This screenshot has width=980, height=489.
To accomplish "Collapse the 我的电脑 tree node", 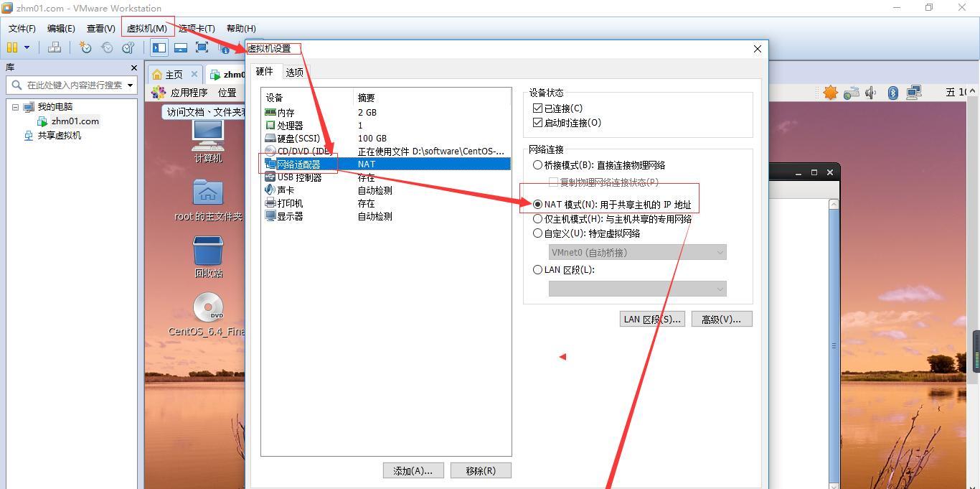I will pyautogui.click(x=14, y=107).
